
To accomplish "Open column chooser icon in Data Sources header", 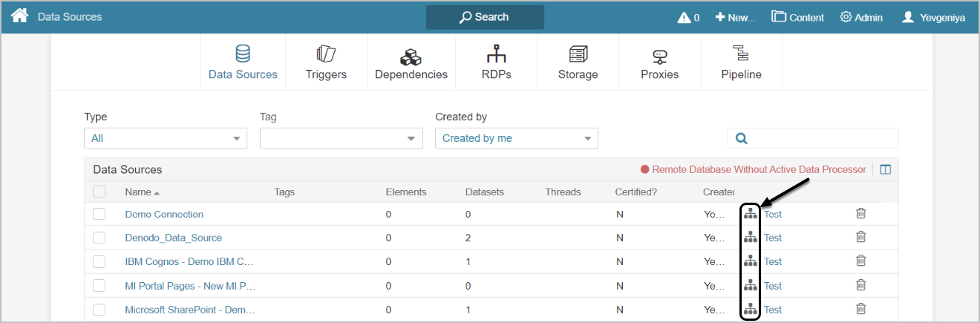I will pyautogui.click(x=885, y=170).
